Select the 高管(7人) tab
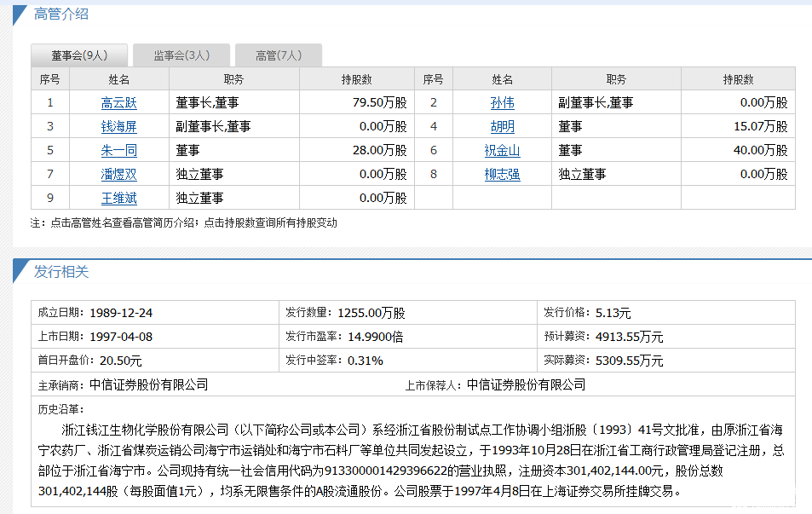 pyautogui.click(x=279, y=55)
